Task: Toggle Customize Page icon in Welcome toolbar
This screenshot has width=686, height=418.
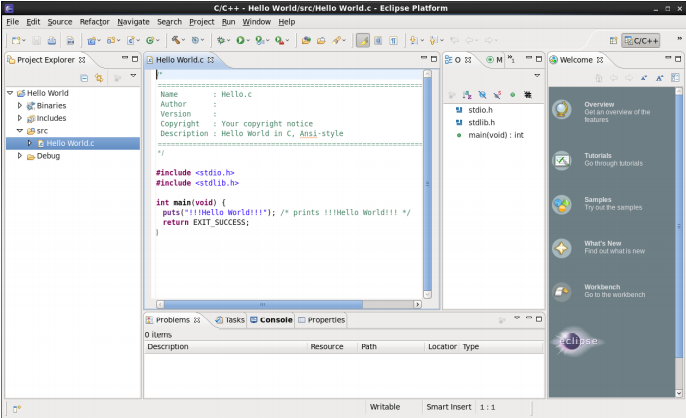Action: click(x=676, y=78)
